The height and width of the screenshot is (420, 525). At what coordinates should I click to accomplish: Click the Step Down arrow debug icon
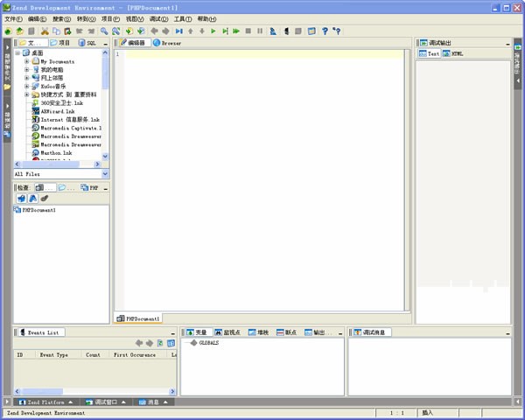click(x=202, y=31)
